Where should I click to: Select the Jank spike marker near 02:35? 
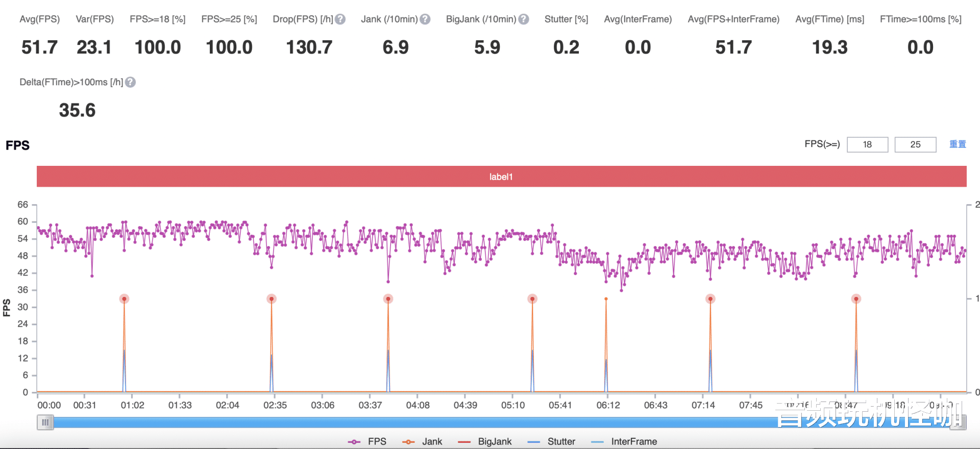[272, 299]
